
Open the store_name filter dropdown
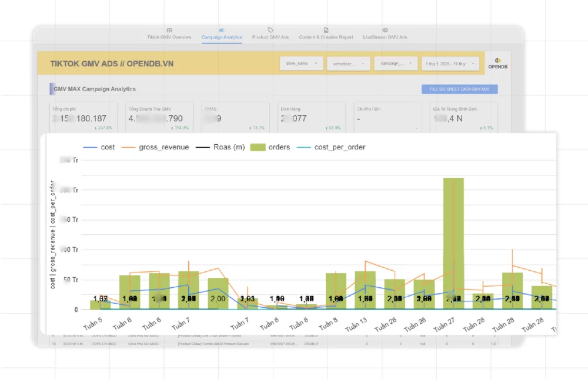click(301, 64)
